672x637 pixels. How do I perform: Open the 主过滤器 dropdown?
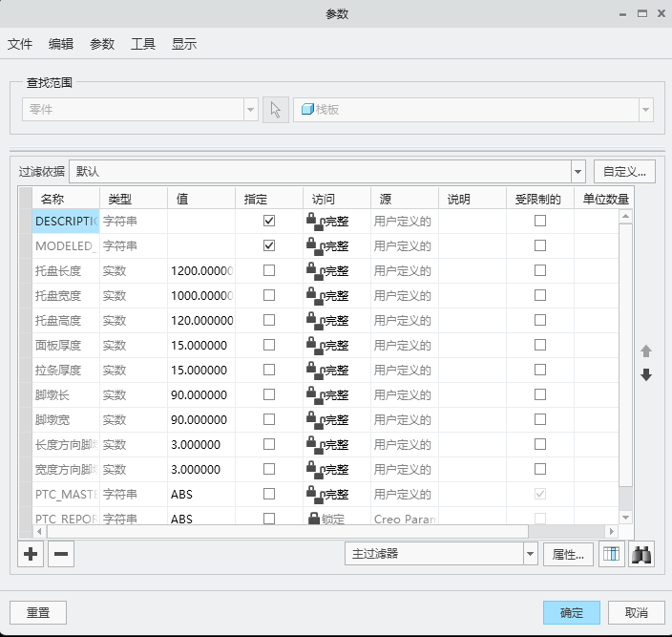click(x=531, y=554)
